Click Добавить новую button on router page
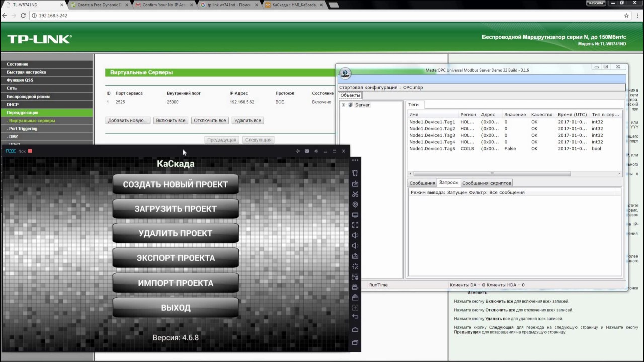 128,121
